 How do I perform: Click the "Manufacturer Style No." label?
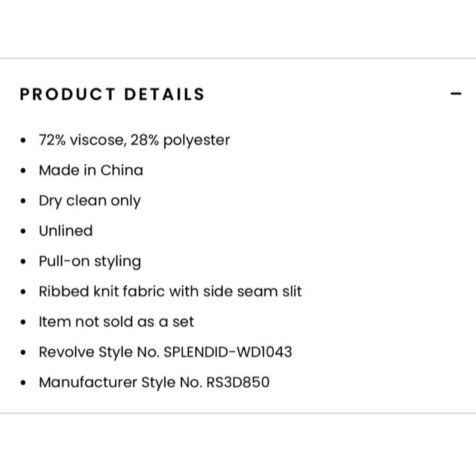coord(120,383)
